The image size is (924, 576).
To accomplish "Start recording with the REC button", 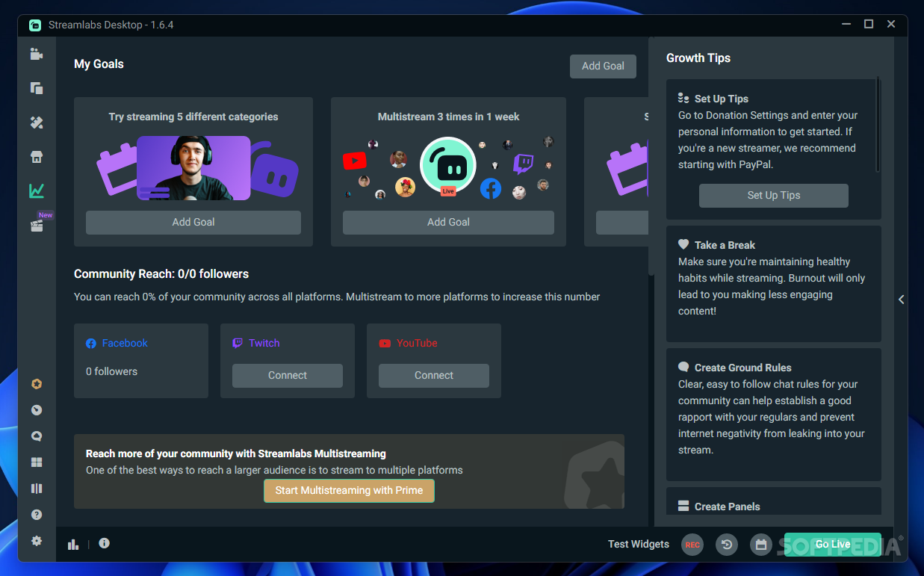I will (692, 545).
